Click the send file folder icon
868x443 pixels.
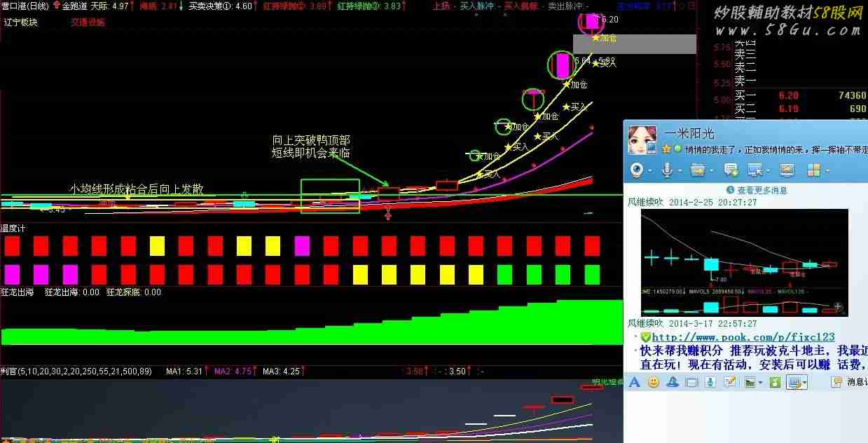pyautogui.click(x=696, y=170)
